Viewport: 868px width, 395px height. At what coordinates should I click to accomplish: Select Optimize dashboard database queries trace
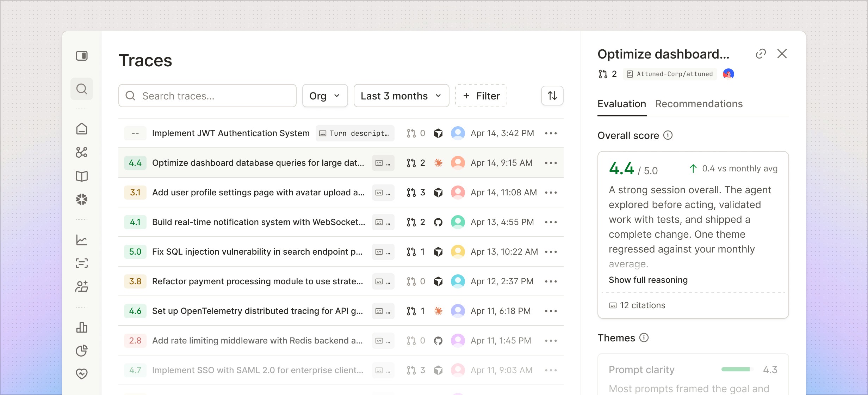point(258,163)
